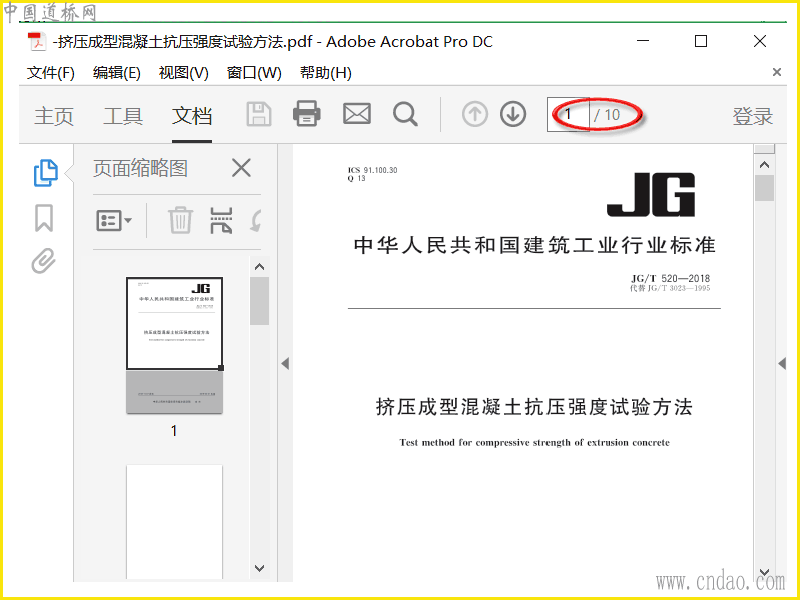Expand the right tools pane arrow
Screen dimensions: 800x600
pos(782,363)
